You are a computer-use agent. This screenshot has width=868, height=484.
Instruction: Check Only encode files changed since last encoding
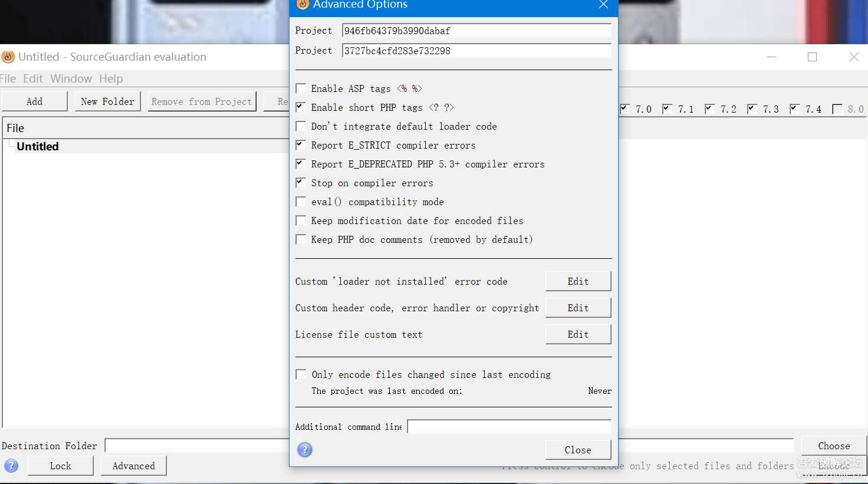pyautogui.click(x=301, y=374)
